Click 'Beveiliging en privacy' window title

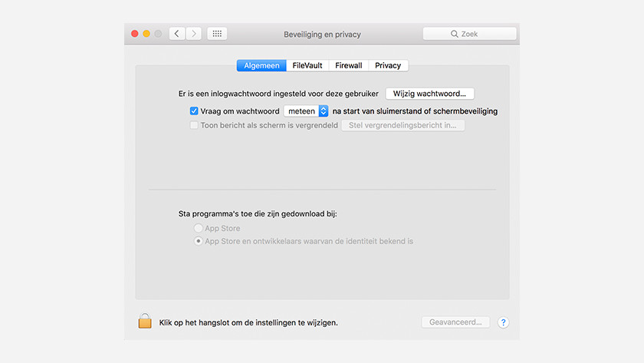click(x=323, y=35)
